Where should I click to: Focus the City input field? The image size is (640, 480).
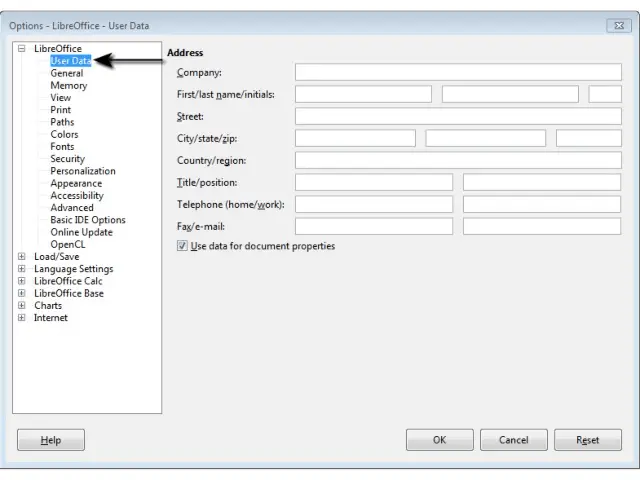[x=355, y=138]
